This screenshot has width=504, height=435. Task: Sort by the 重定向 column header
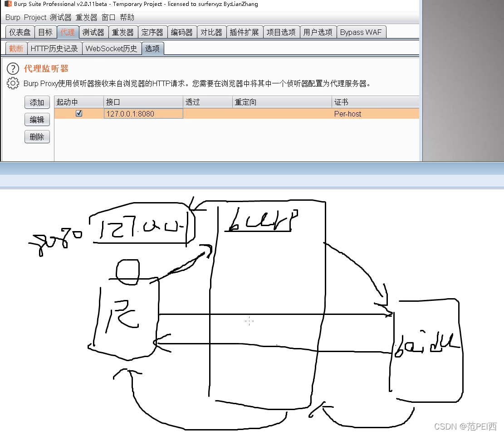(282, 102)
